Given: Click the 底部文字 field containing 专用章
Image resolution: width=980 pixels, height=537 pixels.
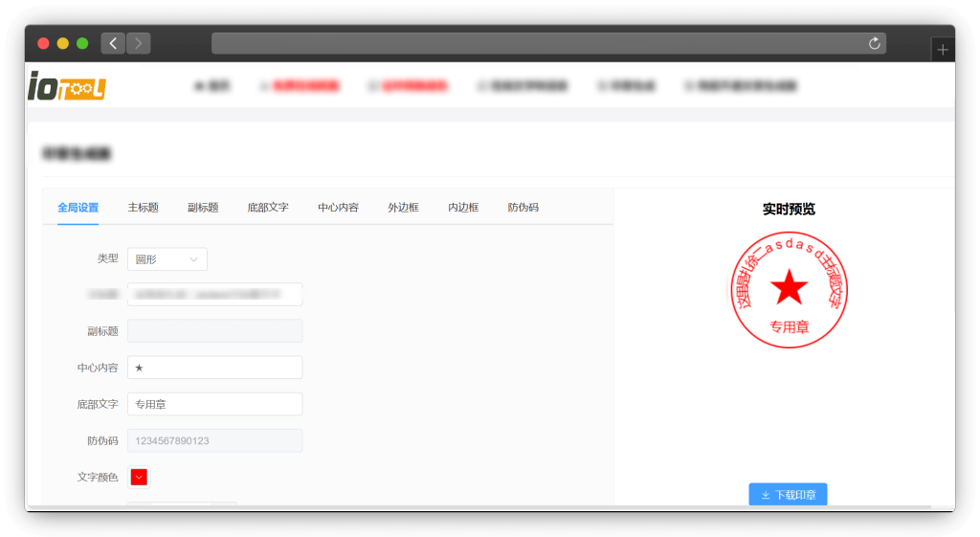Looking at the screenshot, I should coord(215,404).
